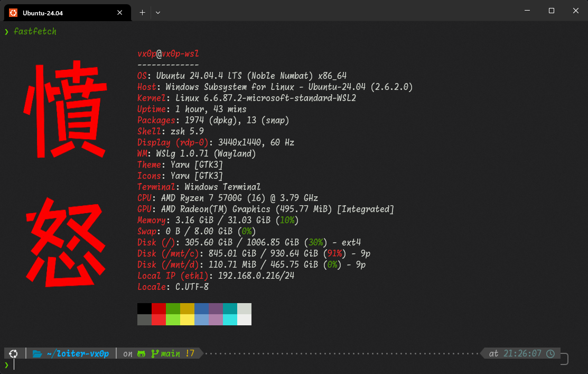This screenshot has width=588, height=374.
Task: Click the clock icon in prompt
Action: tap(550, 353)
